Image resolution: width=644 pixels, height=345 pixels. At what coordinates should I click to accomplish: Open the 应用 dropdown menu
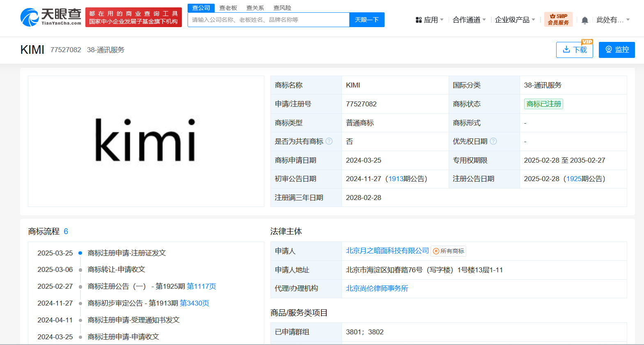click(430, 20)
